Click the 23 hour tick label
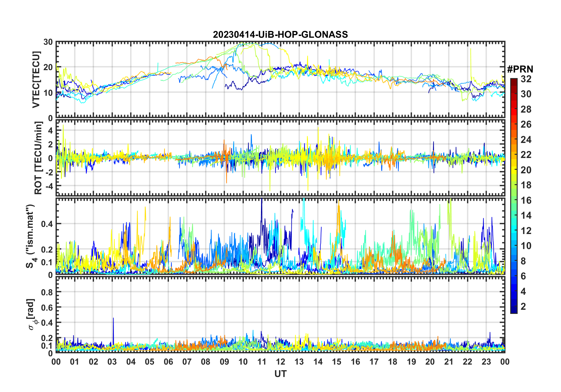The width and height of the screenshot is (561, 392). click(x=486, y=362)
